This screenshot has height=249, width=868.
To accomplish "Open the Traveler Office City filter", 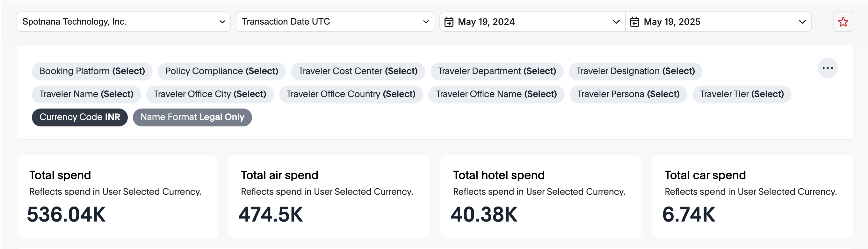I will click(x=210, y=94).
